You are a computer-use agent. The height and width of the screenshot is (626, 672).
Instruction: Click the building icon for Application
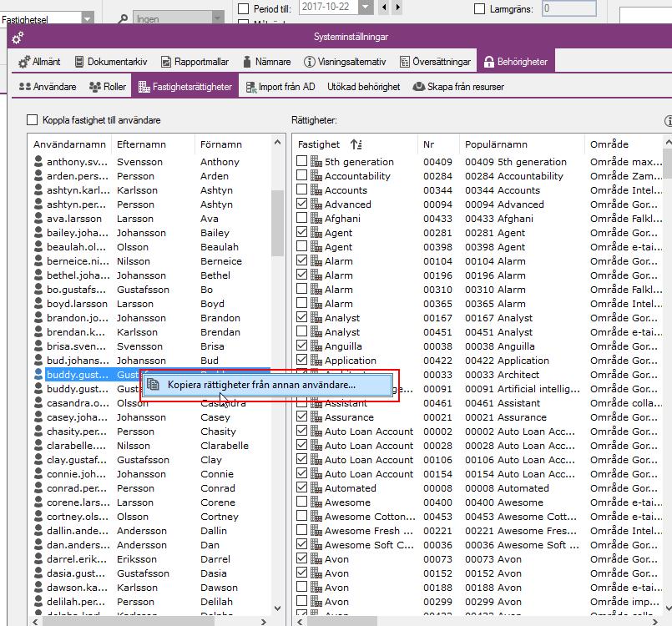[316, 361]
